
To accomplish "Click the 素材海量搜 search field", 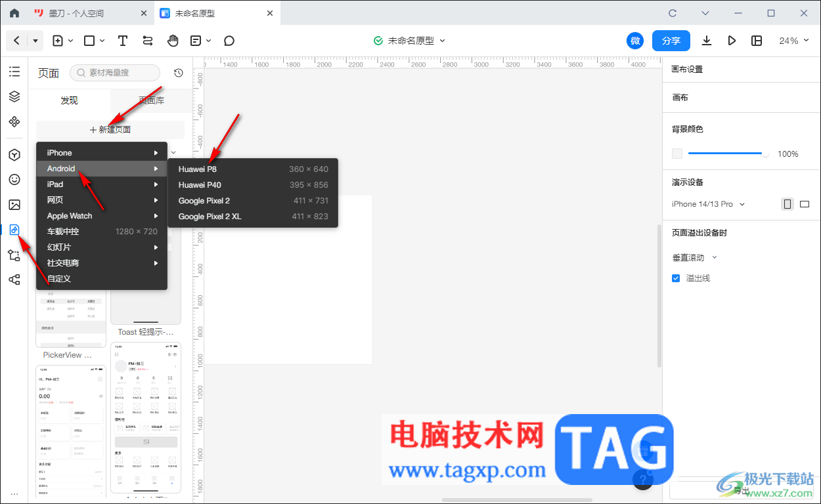I will click(115, 73).
